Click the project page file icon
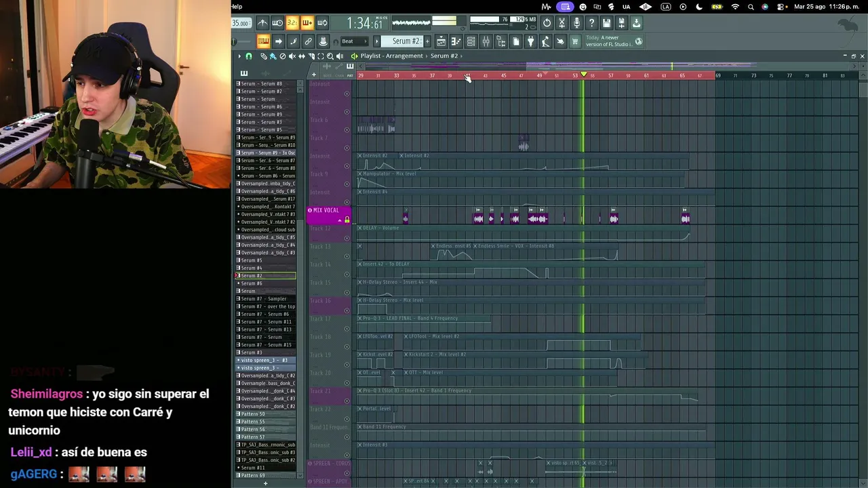 click(515, 41)
